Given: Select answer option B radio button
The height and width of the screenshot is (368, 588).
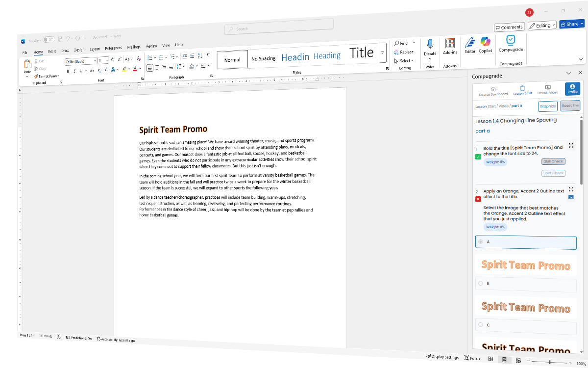Looking at the screenshot, I should click(480, 283).
